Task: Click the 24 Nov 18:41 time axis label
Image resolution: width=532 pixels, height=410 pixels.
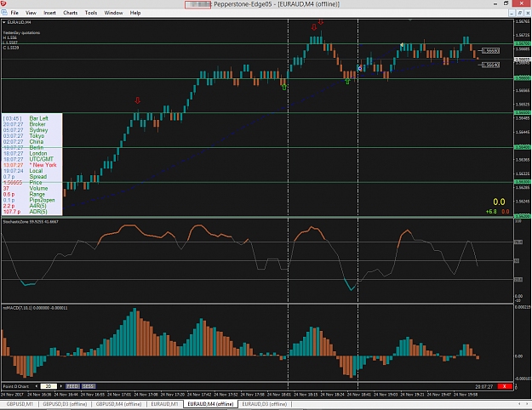Action: 358,395
